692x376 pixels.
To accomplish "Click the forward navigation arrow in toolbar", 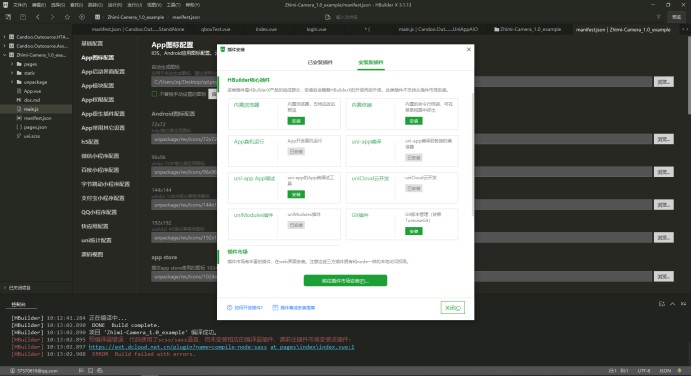I will pos(52,17).
